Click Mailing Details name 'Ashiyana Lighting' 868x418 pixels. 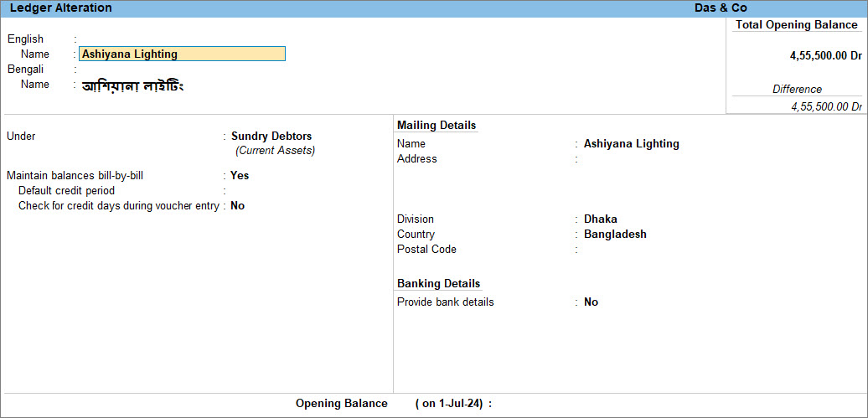(x=632, y=143)
